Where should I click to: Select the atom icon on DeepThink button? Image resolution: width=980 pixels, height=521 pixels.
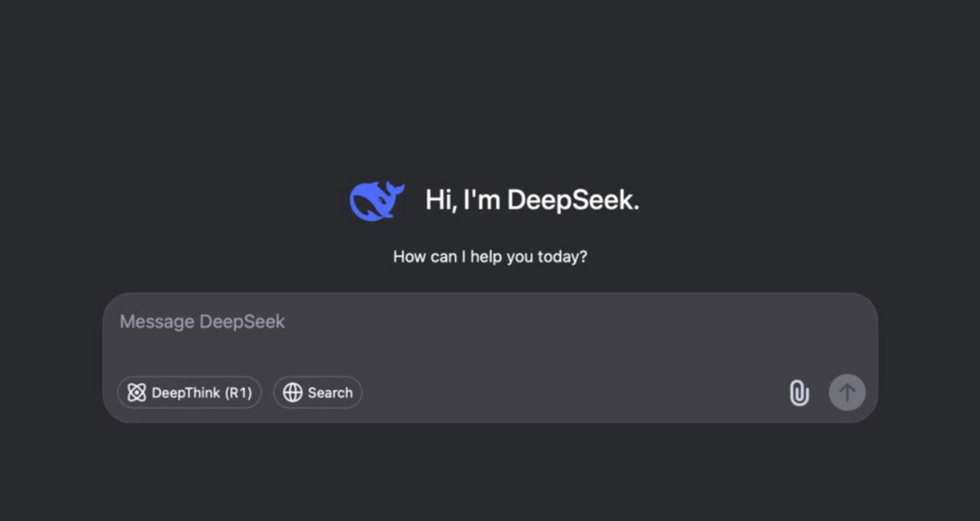point(137,392)
